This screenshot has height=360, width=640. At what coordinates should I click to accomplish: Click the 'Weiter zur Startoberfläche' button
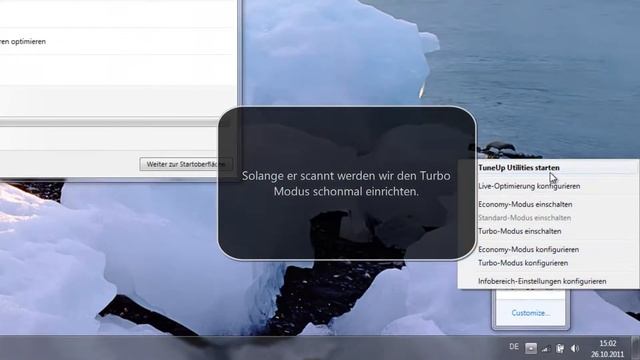(186, 164)
